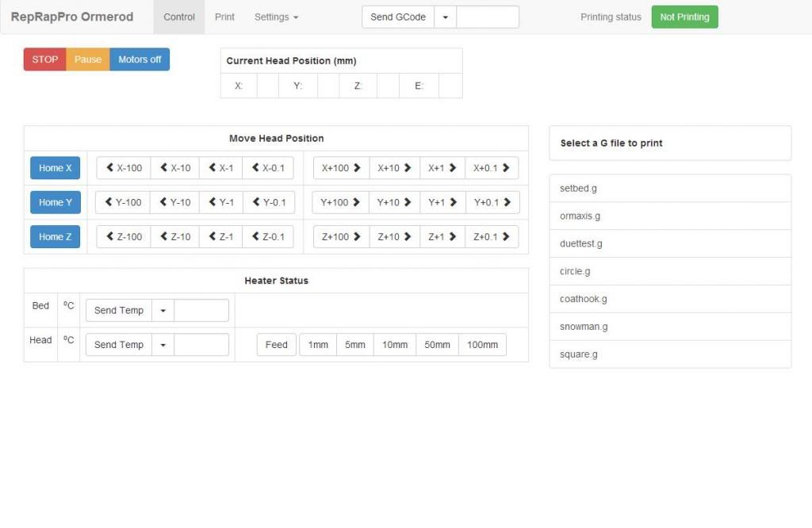This screenshot has height=528, width=812.
Task: Move head with X+100 right arrow
Action: click(341, 168)
